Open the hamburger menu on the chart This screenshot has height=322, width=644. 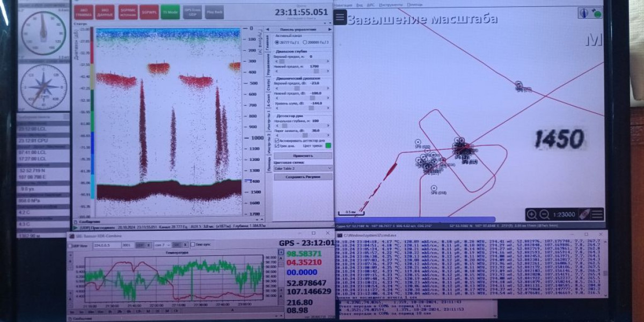(x=340, y=17)
